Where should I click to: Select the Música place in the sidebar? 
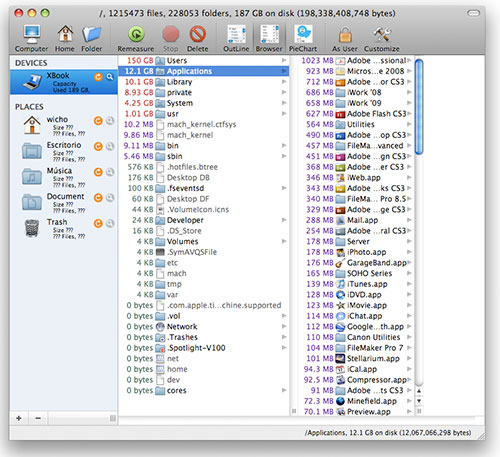coord(64,177)
